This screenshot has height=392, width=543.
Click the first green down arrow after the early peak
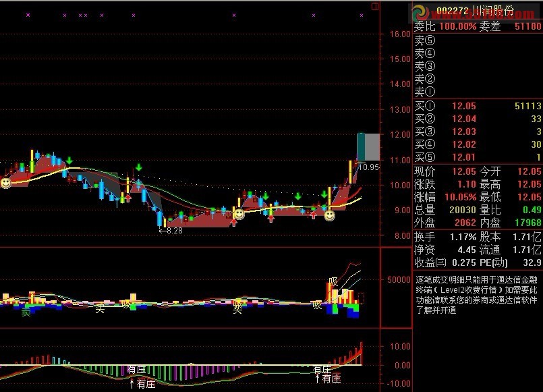pos(69,161)
